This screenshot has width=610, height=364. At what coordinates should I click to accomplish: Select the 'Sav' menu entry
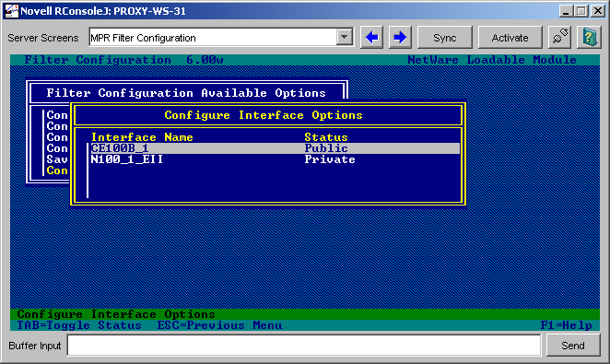pos(57,159)
